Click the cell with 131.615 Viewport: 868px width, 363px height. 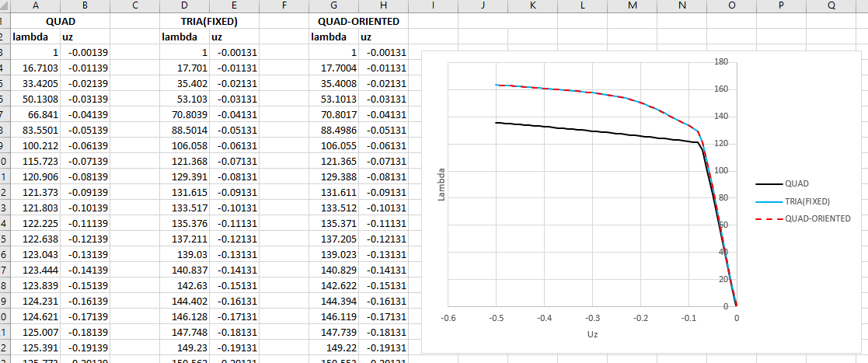tap(184, 192)
